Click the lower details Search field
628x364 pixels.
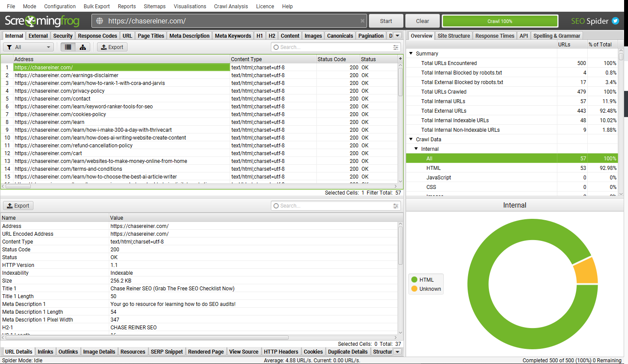pyautogui.click(x=336, y=206)
